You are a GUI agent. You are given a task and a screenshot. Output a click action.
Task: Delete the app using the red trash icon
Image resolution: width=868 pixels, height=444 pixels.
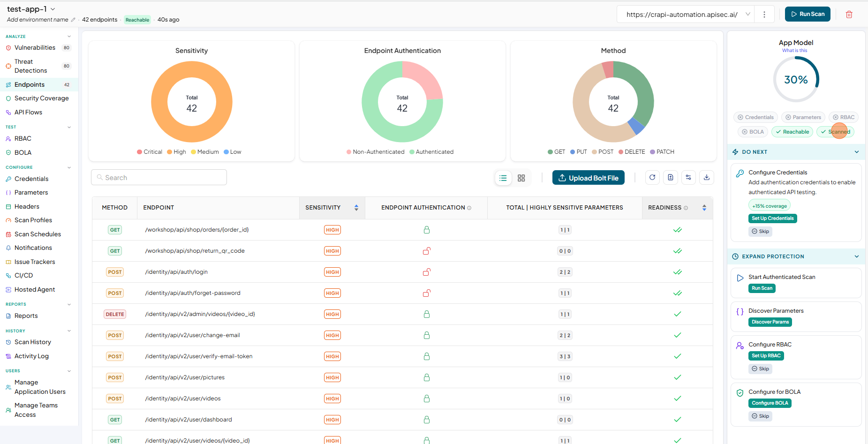[849, 15]
